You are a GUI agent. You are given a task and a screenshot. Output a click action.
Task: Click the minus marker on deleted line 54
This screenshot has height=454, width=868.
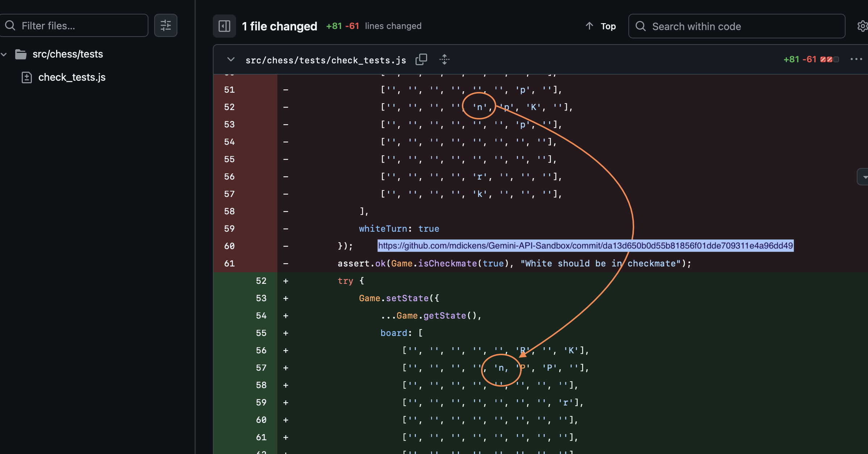286,142
